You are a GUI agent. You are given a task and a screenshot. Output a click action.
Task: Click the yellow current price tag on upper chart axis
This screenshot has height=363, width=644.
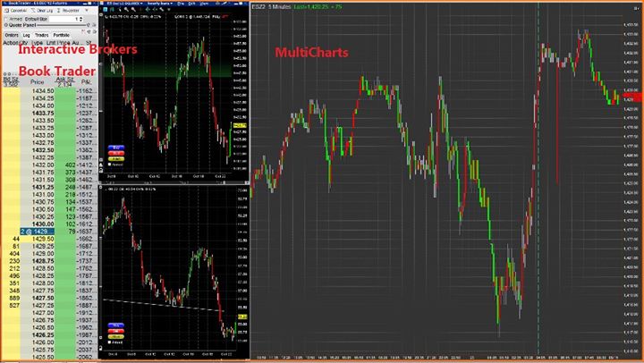pyautogui.click(x=240, y=125)
